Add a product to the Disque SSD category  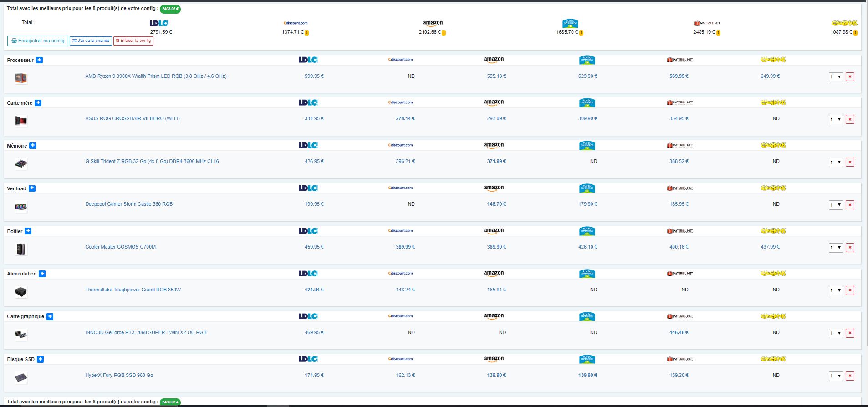(x=41, y=359)
